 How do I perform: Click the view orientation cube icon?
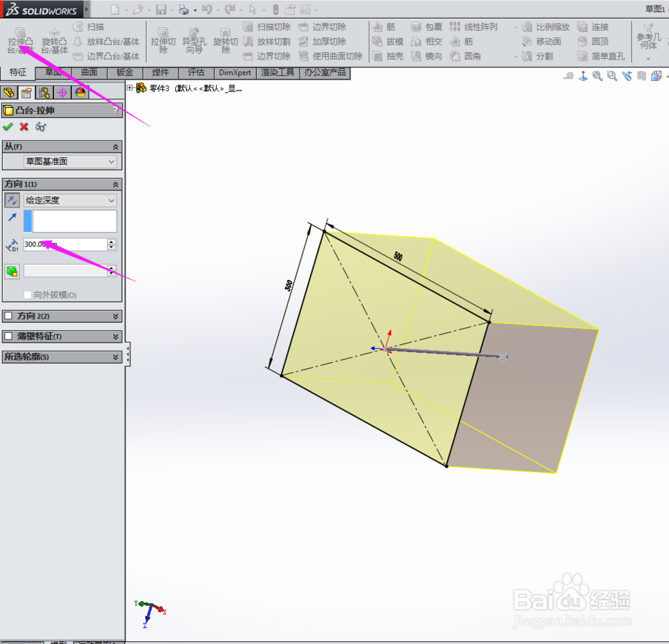click(656, 76)
